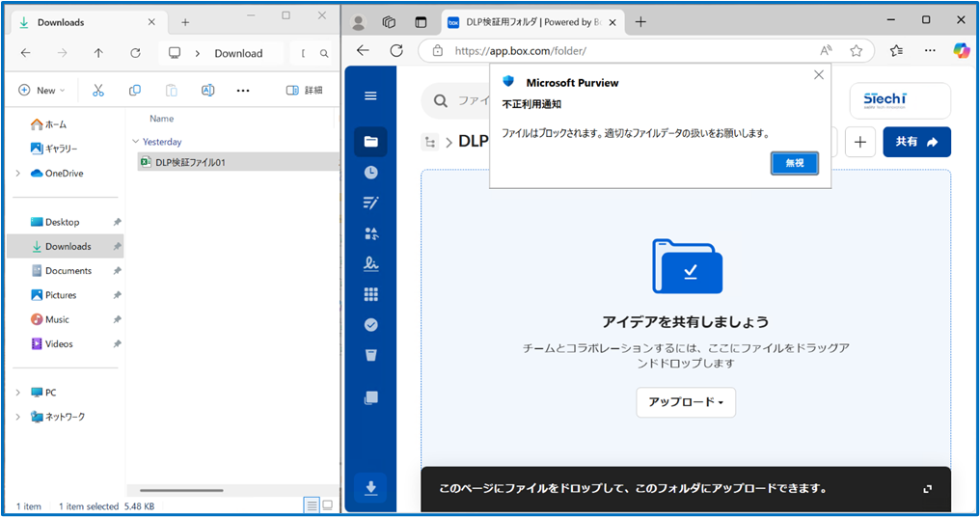
Task: Open the Box hamburger menu
Action: pyautogui.click(x=370, y=95)
